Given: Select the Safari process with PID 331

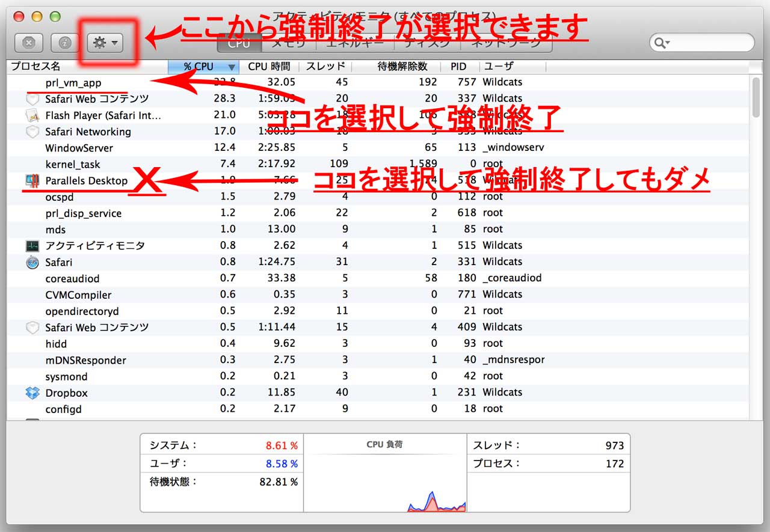Looking at the screenshot, I should (x=378, y=262).
